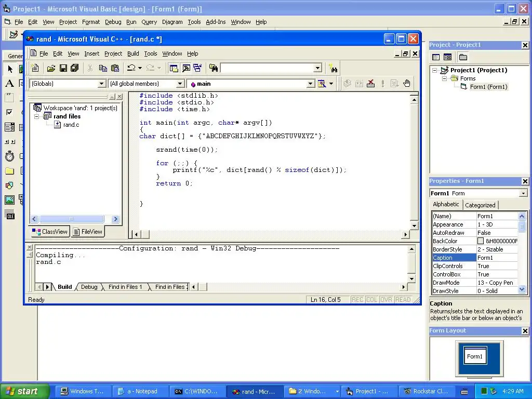Open the Build menu in Visual C++
Screen dimensions: 532x399
click(x=133, y=54)
